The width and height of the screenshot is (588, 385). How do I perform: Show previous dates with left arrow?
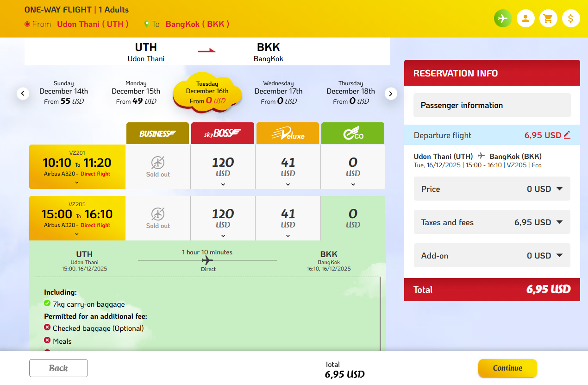tap(23, 94)
